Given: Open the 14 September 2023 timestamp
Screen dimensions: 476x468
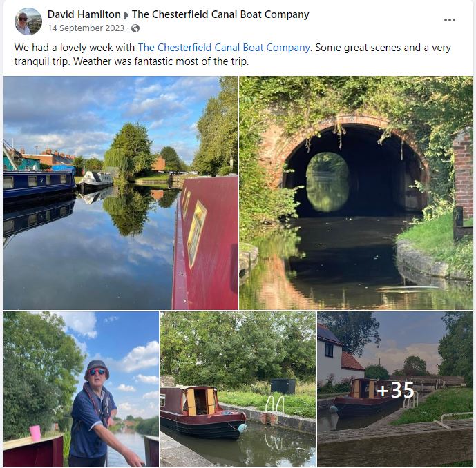Looking at the screenshot, I should 86,28.
